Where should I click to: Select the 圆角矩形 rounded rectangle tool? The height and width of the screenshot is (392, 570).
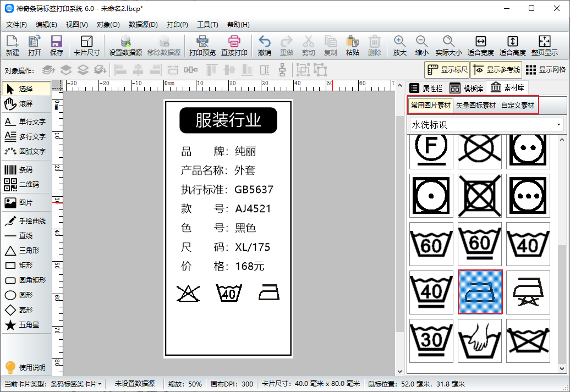coord(26,280)
